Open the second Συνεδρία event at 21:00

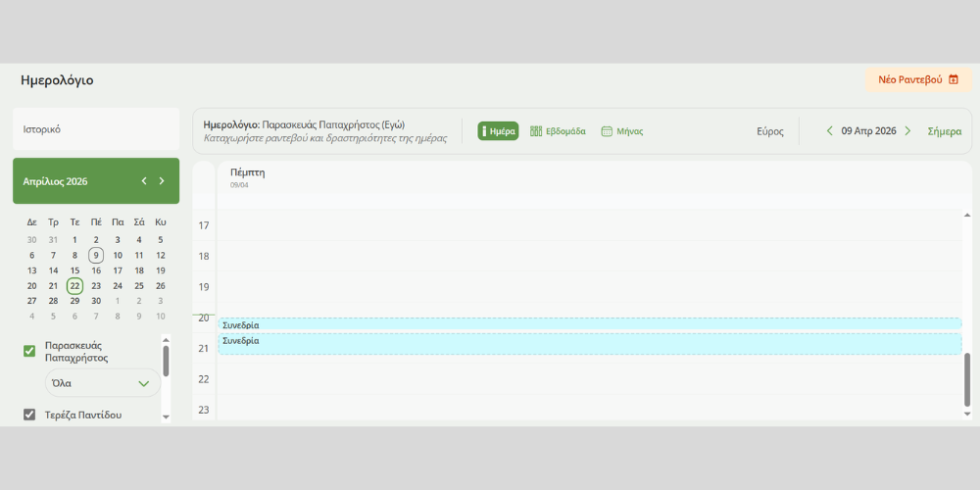588,343
